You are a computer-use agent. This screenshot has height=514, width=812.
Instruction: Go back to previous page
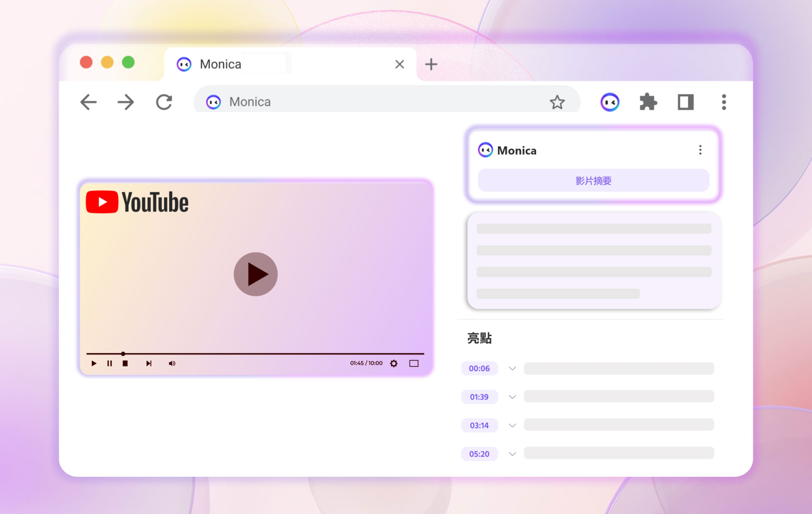tap(88, 102)
